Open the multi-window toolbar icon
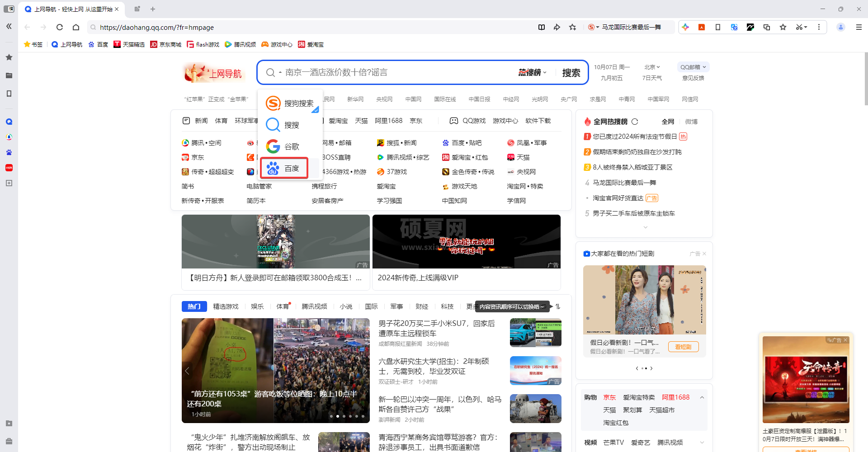The image size is (868, 452). pos(767,27)
